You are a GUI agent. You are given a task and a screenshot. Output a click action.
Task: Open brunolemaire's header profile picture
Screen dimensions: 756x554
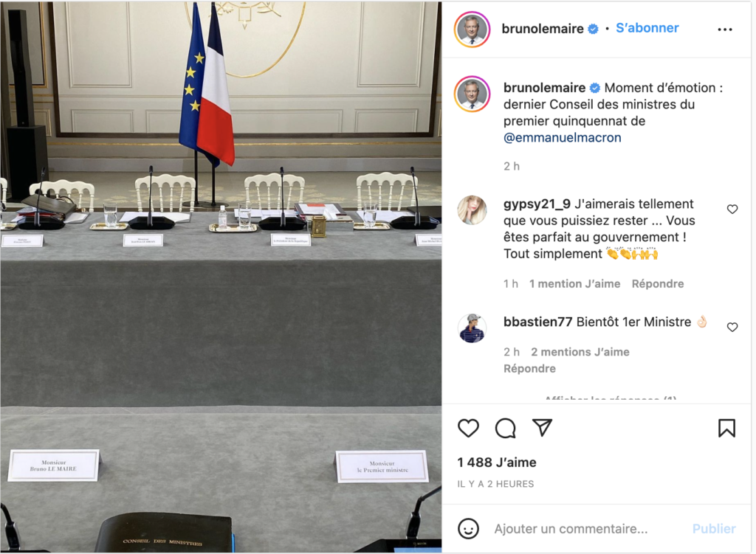tap(472, 30)
